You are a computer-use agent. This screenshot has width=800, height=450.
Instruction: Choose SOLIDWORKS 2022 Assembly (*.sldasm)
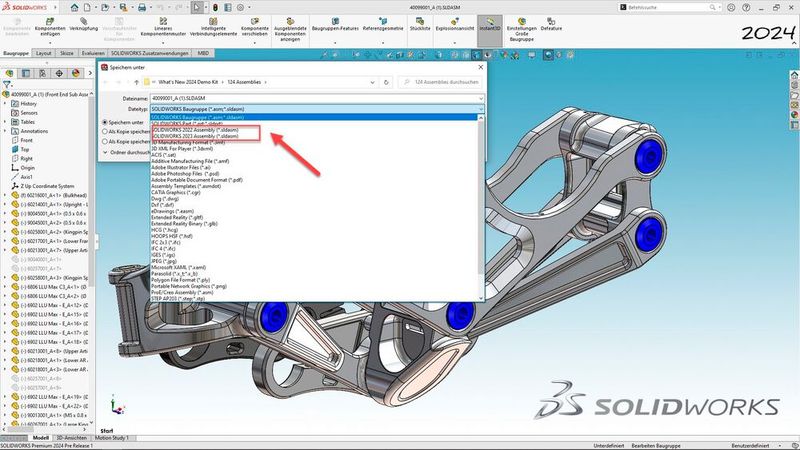[x=195, y=130]
